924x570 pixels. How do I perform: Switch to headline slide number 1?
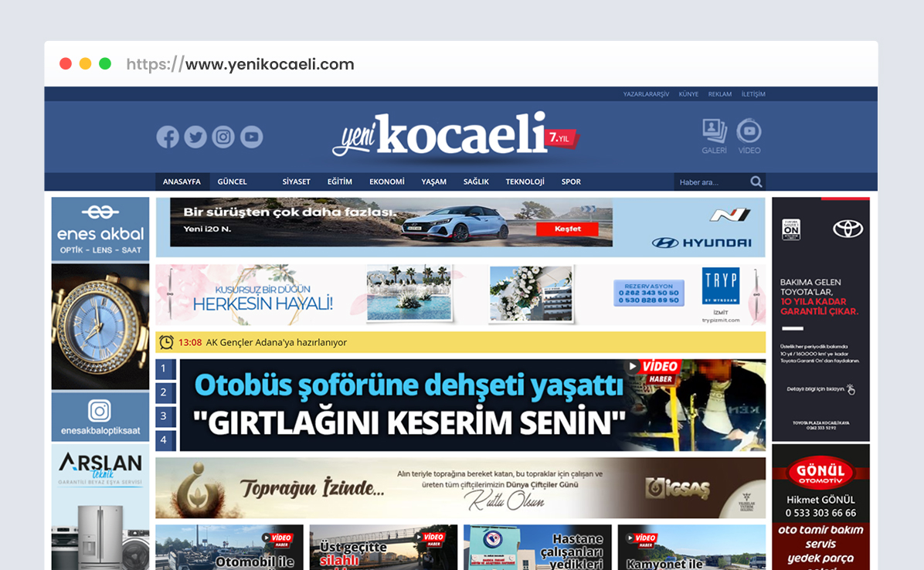(164, 369)
